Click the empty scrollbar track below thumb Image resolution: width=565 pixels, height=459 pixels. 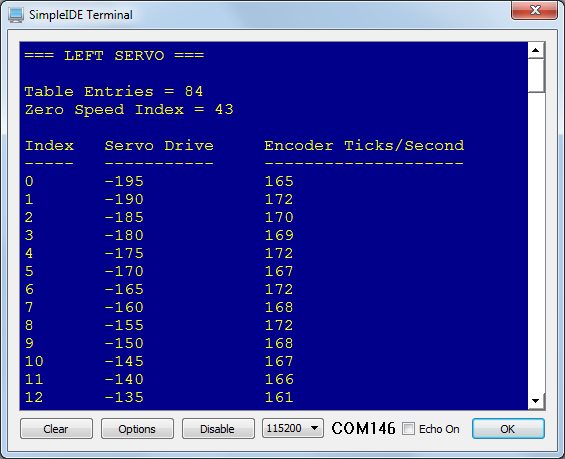coord(536,243)
